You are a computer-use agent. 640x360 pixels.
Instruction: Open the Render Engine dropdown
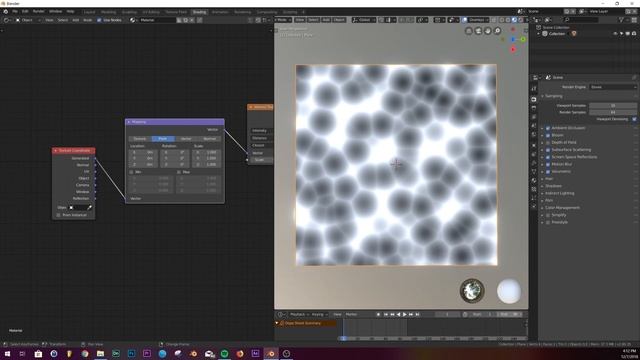(x=613, y=87)
